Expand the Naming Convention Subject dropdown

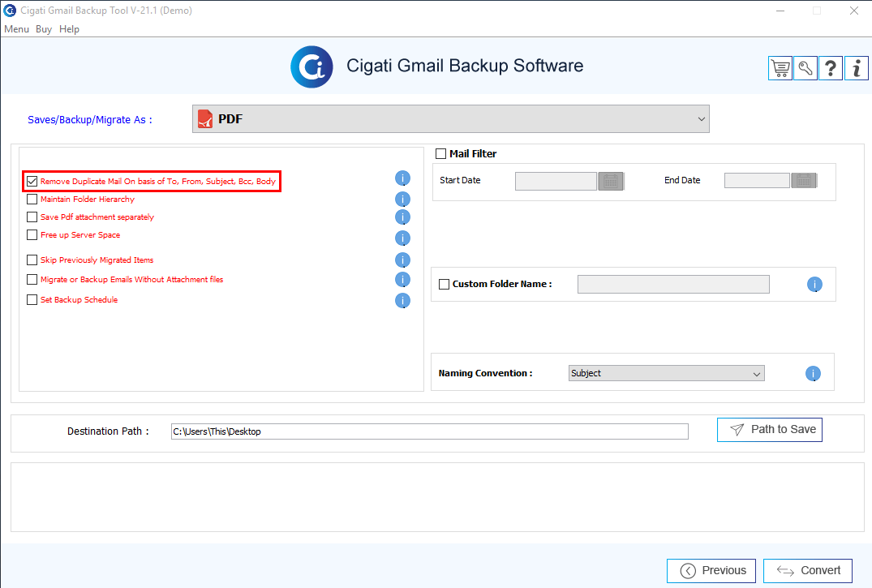point(667,373)
